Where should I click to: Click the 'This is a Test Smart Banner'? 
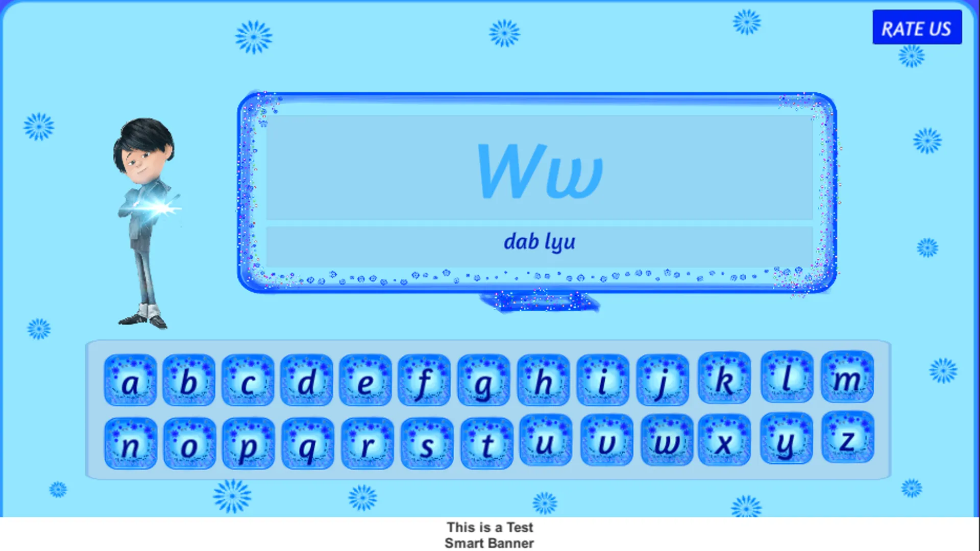[490, 534]
